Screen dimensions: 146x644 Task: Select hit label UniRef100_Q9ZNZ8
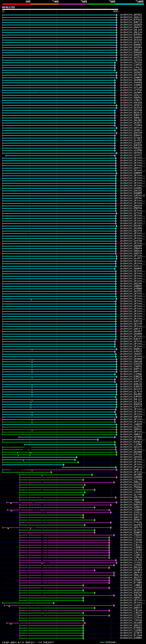[x=131, y=25]
